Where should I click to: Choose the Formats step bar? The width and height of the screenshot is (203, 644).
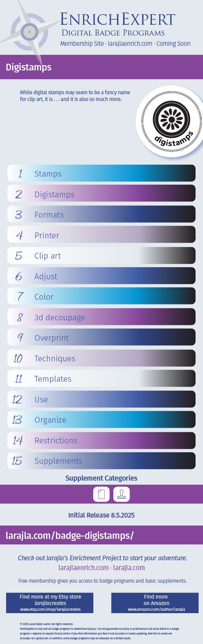coord(101,214)
